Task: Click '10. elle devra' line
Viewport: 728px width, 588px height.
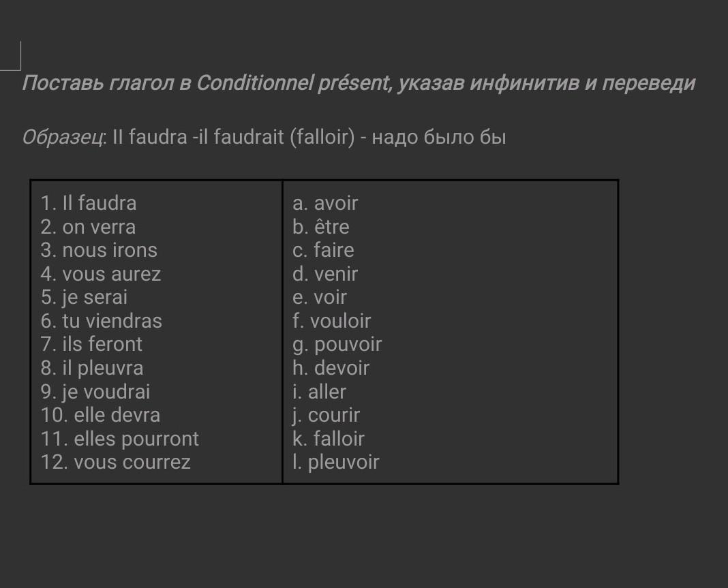Action: click(x=100, y=415)
